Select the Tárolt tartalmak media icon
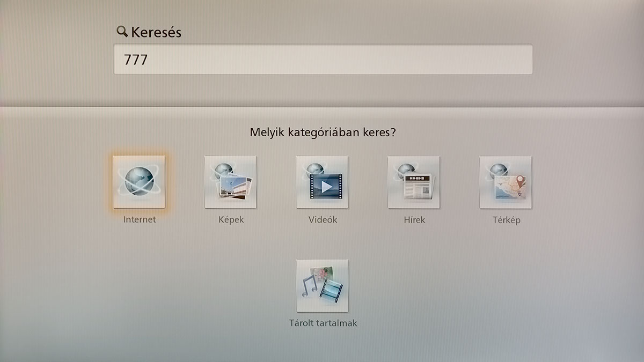Viewport: 644px width, 362px height. point(322,286)
